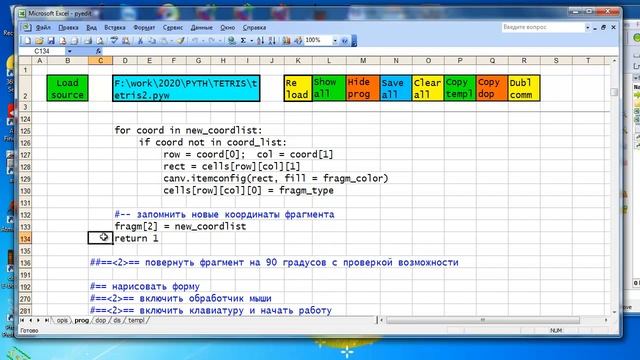Select row 134 header
Image resolution: width=640 pixels, height=360 pixels.
[25, 239]
